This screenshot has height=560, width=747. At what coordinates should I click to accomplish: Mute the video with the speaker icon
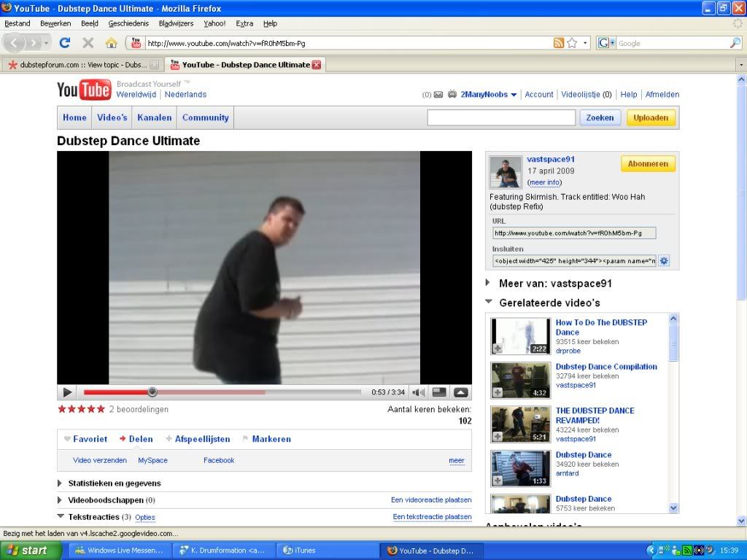[x=418, y=392]
